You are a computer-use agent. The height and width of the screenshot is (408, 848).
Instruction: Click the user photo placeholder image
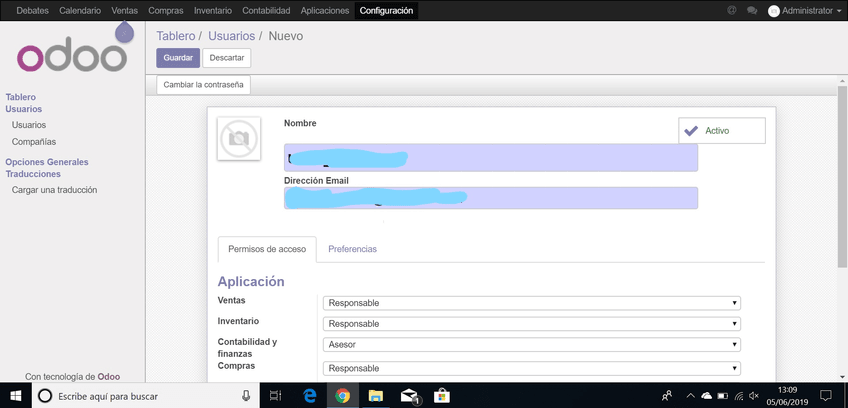pyautogui.click(x=238, y=139)
